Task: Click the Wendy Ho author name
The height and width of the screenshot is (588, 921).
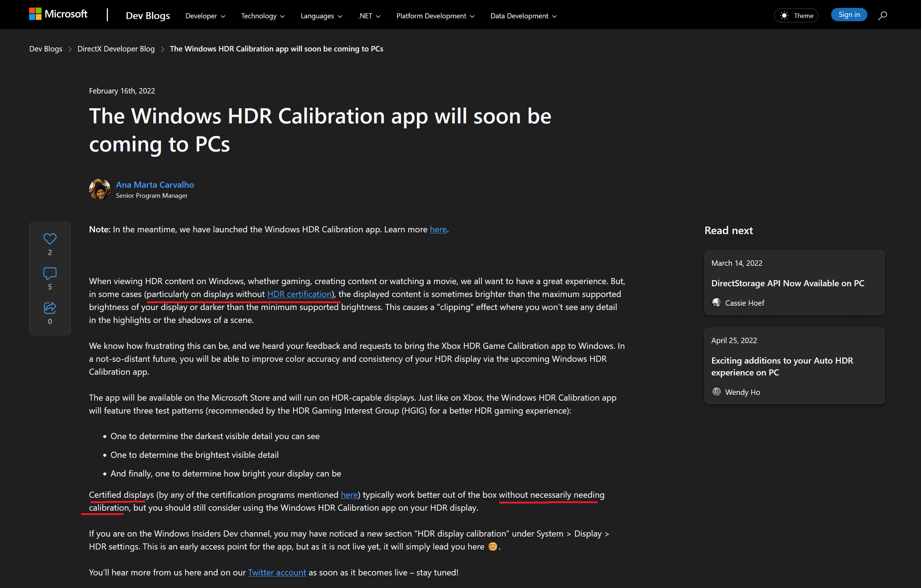Action: 742,392
